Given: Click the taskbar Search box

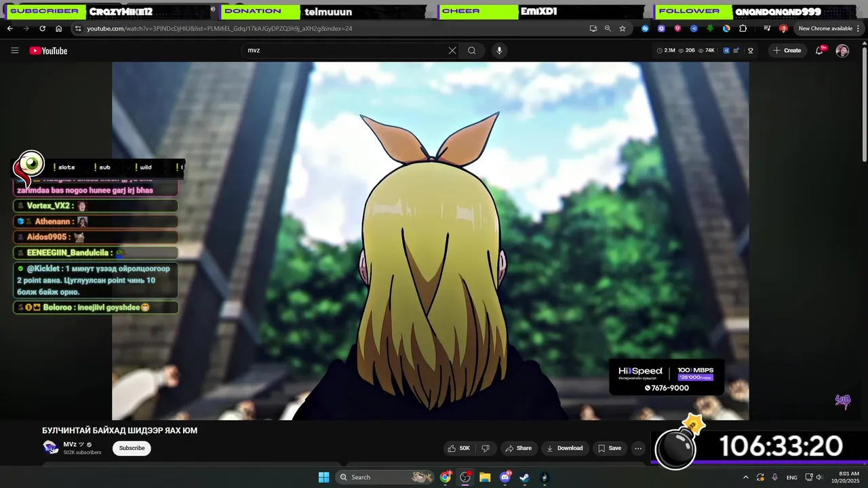Looking at the screenshot, I should coord(386,477).
